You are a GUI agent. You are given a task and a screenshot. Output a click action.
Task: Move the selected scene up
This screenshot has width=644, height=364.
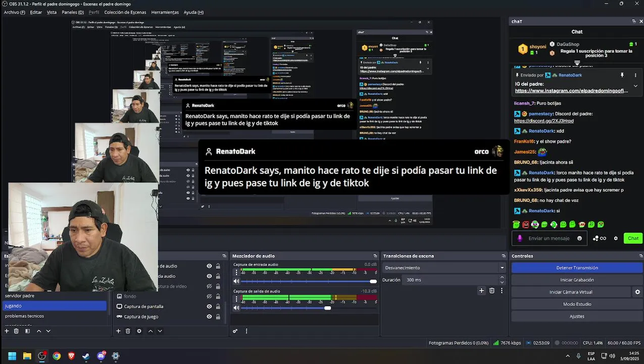tap(39, 331)
